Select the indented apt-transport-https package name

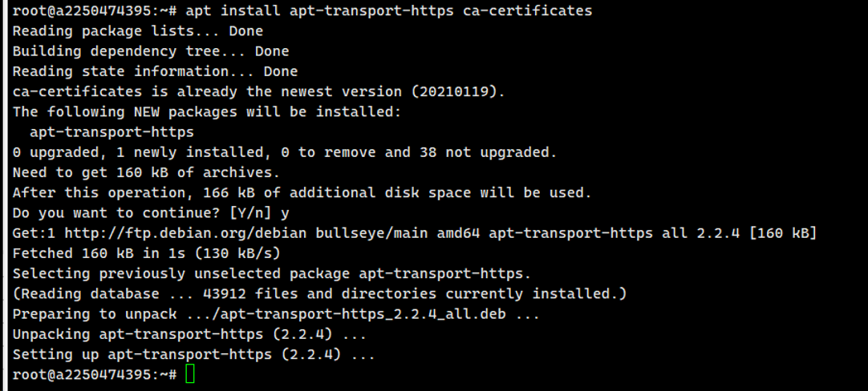[112, 131]
